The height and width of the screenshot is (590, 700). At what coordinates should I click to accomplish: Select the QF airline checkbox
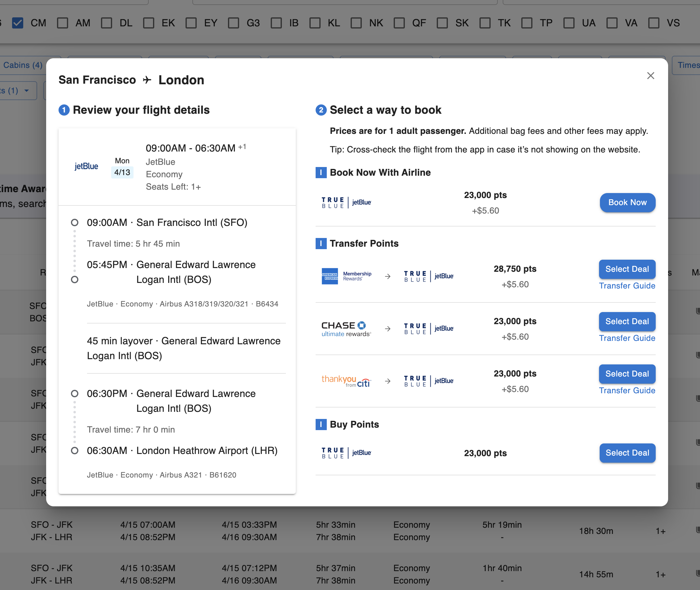tap(399, 23)
